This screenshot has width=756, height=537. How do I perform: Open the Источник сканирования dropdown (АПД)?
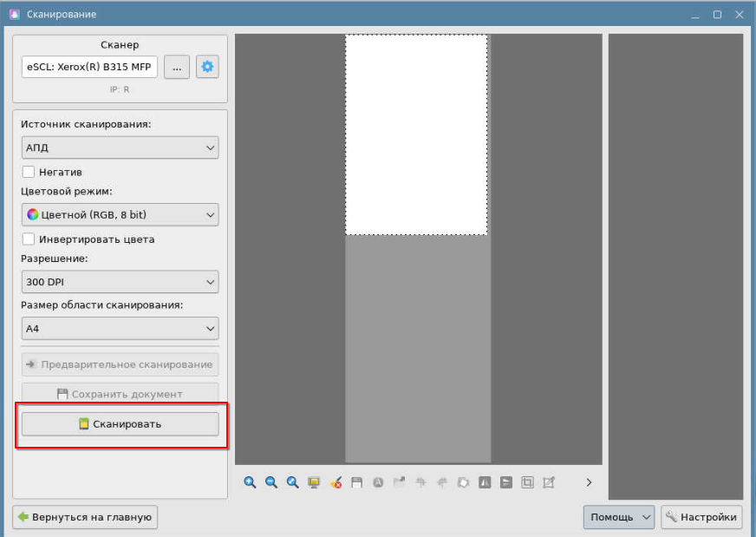pos(120,147)
